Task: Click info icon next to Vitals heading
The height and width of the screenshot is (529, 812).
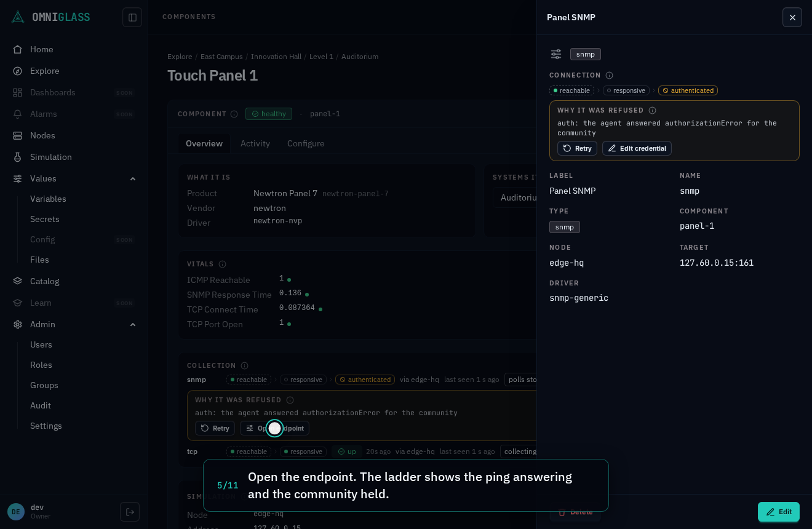Action: 222,264
